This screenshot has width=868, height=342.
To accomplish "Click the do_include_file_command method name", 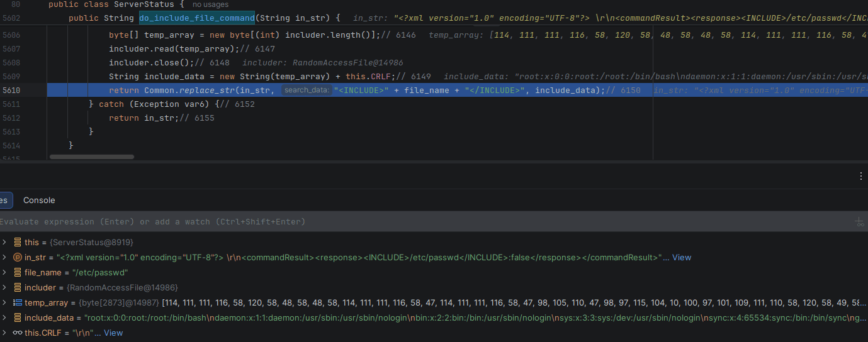I will [x=197, y=18].
